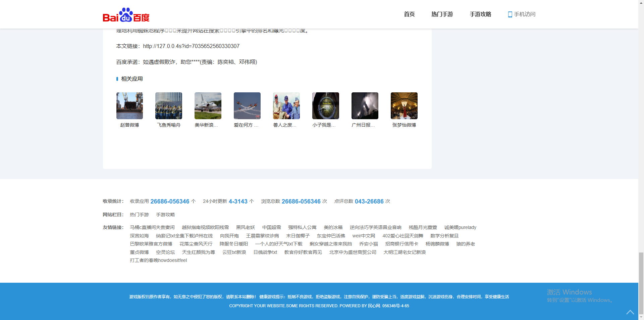Click the mobile phone access icon
Image resolution: width=644 pixels, height=320 pixels.
point(510,14)
